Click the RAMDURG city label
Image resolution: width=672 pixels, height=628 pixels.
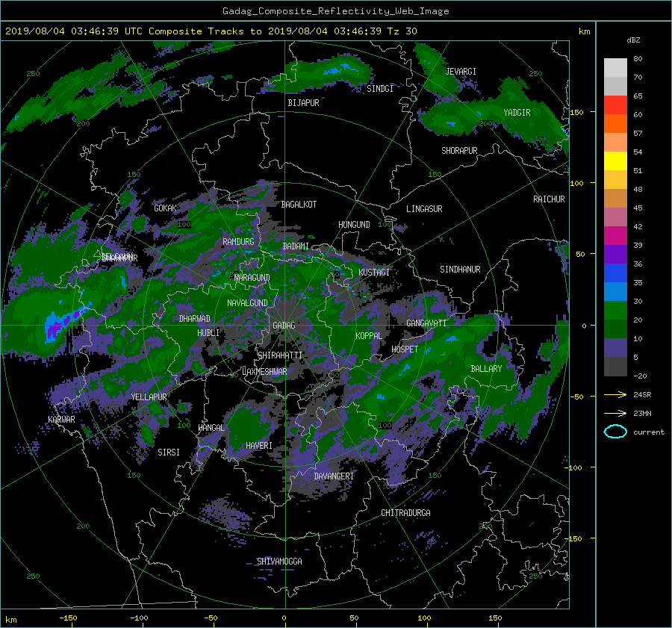click(238, 242)
